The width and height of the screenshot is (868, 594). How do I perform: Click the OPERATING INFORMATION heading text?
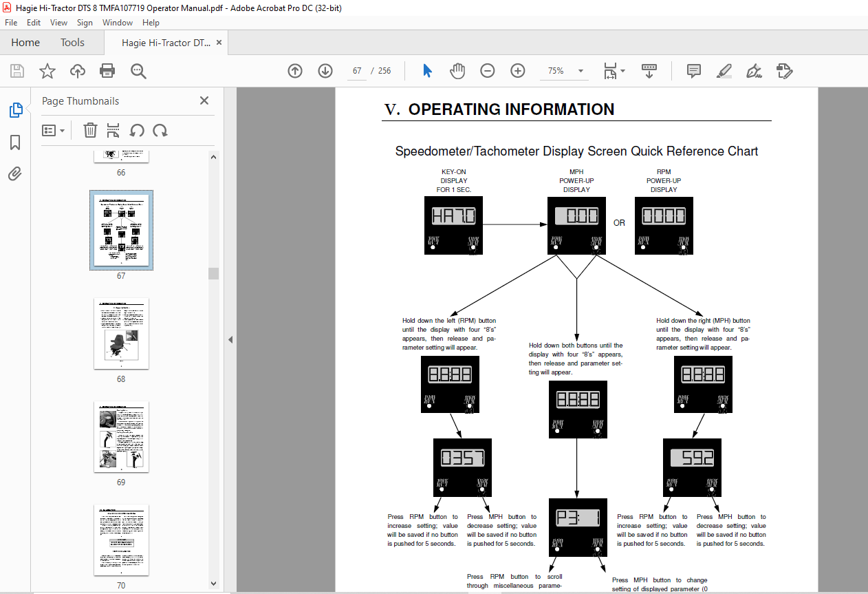coord(511,109)
